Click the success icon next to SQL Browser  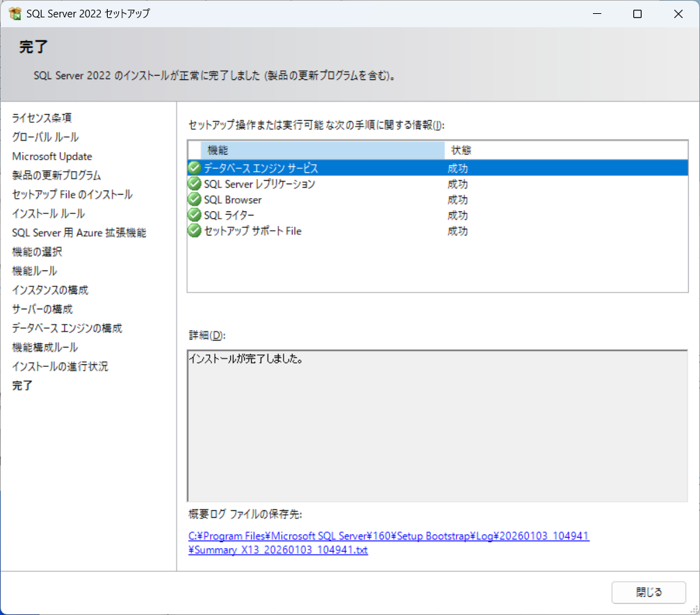tap(195, 200)
